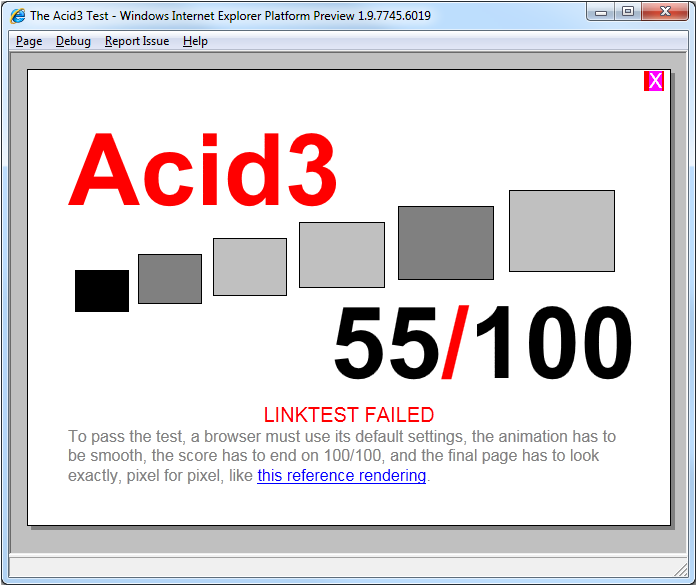Click the large dark gray fifth square

446,243
